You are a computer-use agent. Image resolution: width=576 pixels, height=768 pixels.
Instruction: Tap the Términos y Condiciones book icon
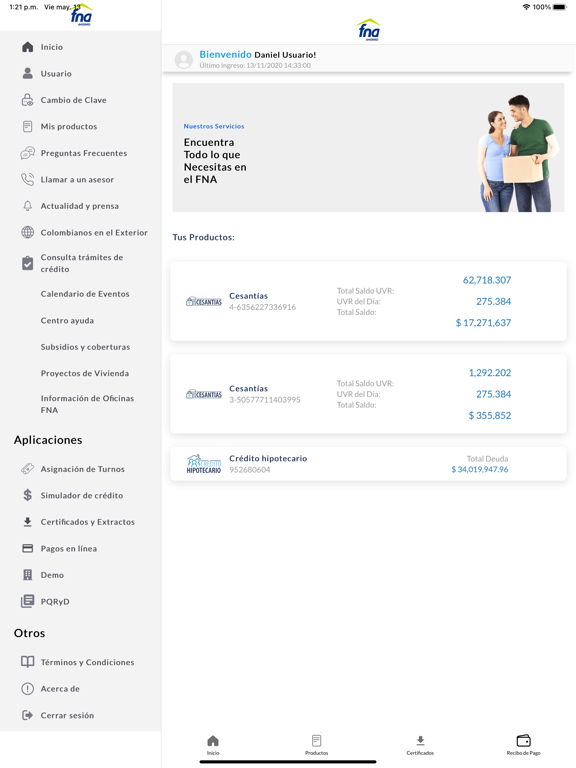(27, 662)
